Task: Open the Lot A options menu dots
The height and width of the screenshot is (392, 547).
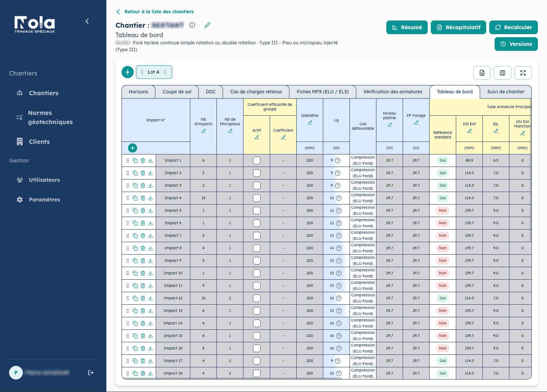Action: [x=165, y=72]
